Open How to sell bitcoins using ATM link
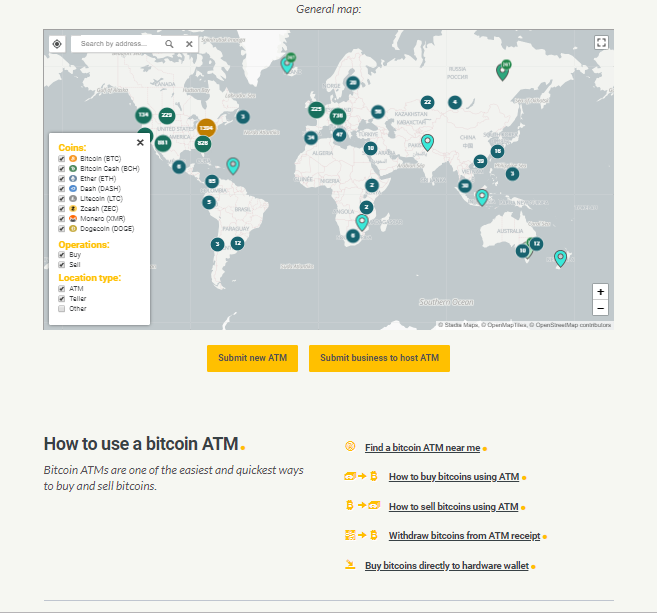Viewport: 657px width, 614px height. pos(453,507)
